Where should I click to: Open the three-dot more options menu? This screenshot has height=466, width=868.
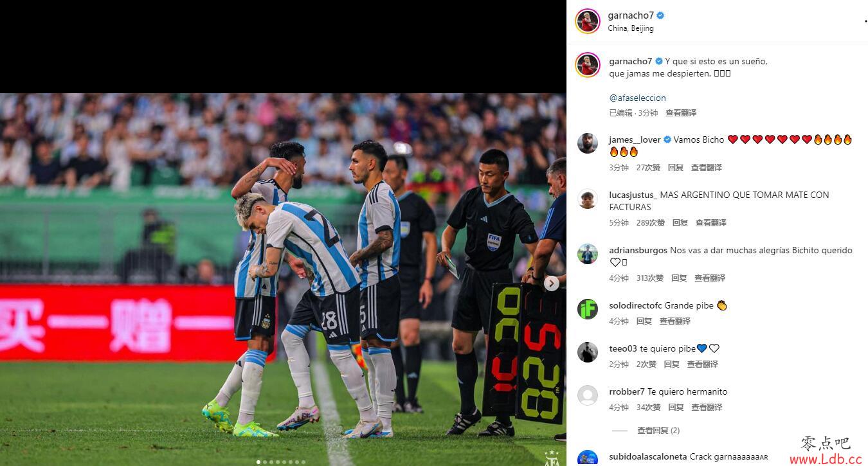[x=865, y=21]
